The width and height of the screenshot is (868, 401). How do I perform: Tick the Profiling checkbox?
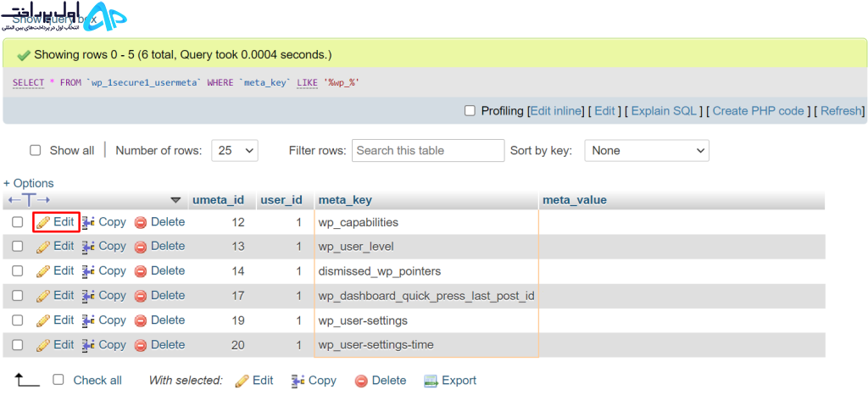(x=470, y=111)
